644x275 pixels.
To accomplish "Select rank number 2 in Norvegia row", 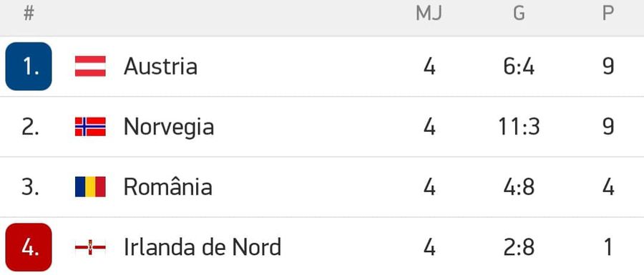I will [30, 127].
